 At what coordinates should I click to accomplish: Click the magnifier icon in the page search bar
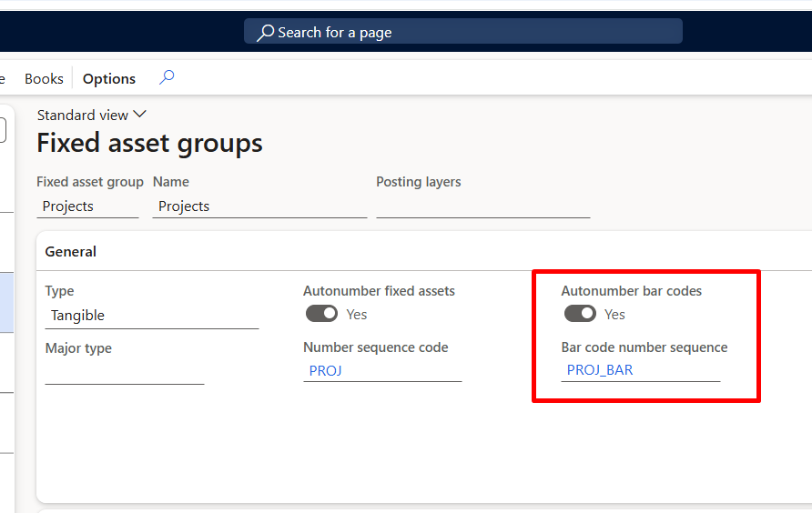pos(265,32)
